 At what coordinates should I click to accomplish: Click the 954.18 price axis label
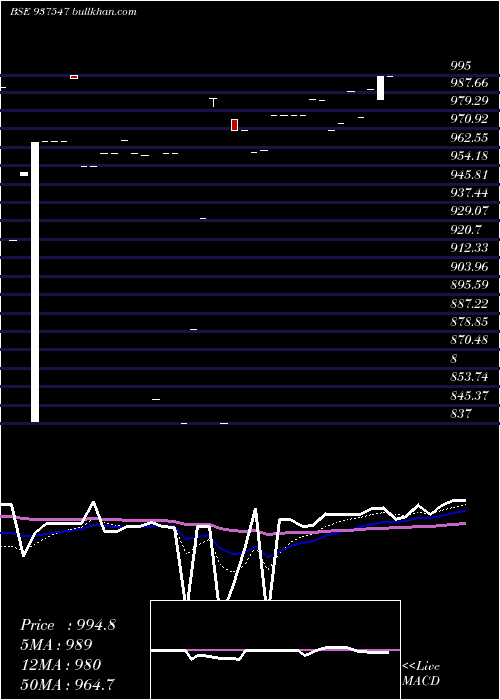[469, 156]
